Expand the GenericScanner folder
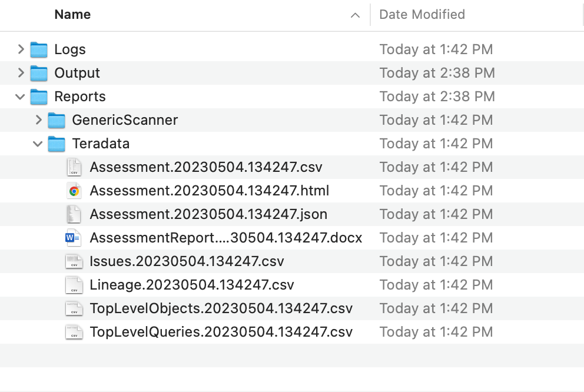The height and width of the screenshot is (392, 584). tap(38, 120)
